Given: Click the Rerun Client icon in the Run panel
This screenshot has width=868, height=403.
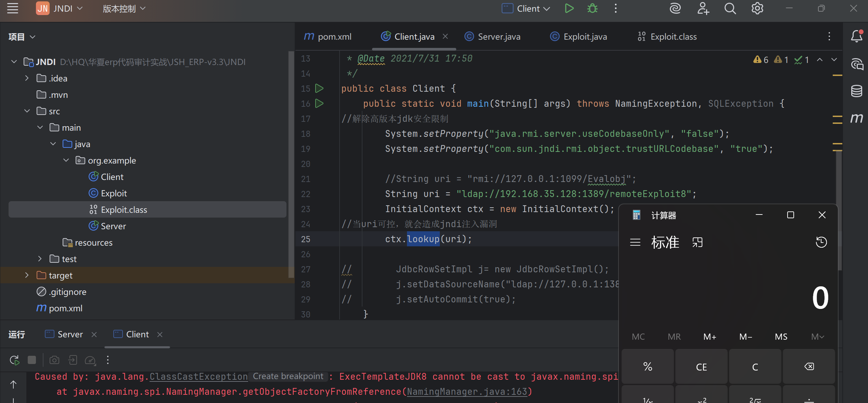Looking at the screenshot, I should click(x=14, y=360).
